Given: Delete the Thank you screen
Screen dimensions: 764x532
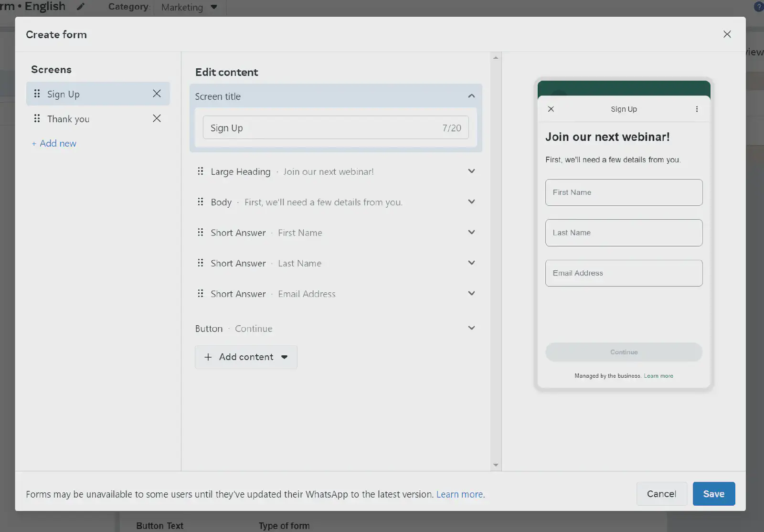Looking at the screenshot, I should [157, 118].
